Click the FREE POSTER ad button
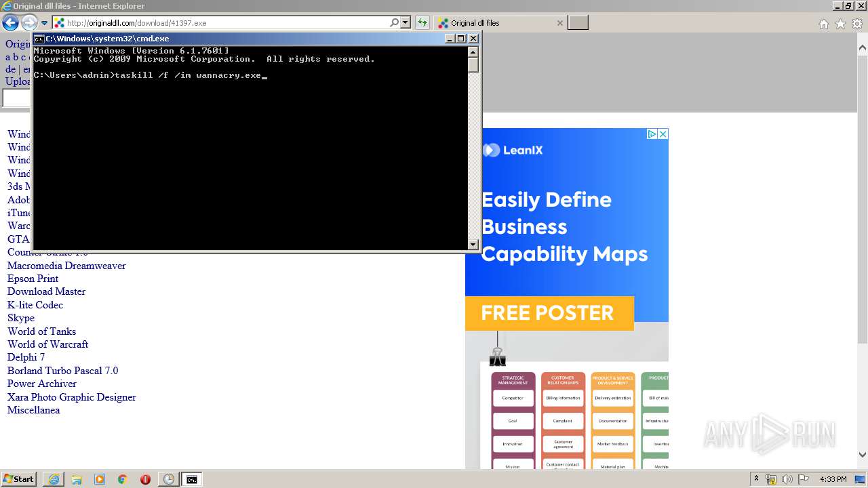The height and width of the screenshot is (488, 868). tap(549, 313)
